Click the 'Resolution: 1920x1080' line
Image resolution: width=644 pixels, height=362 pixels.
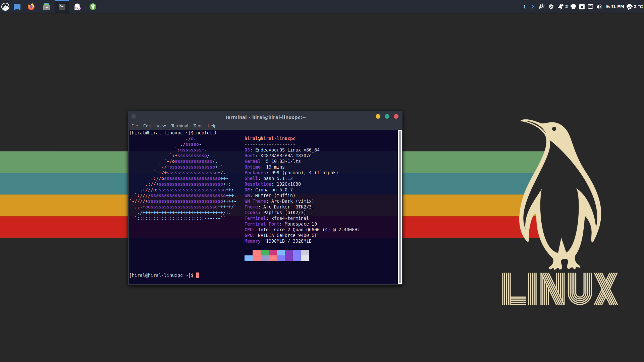pos(273,184)
